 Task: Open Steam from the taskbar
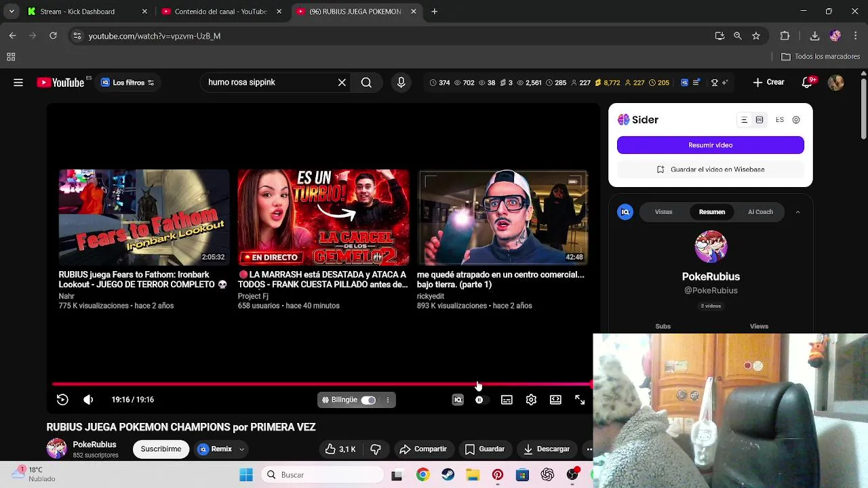click(448, 475)
